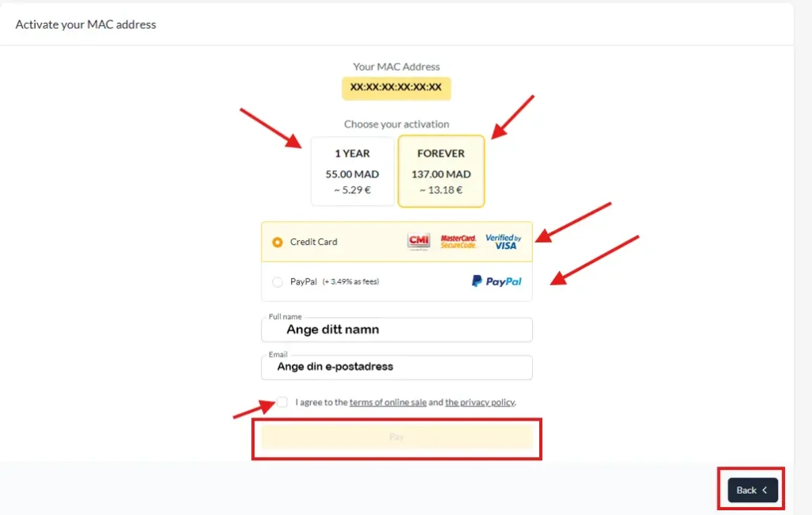This screenshot has height=515, width=812.
Task: Choose the 1 YEAR activation plan
Action: point(352,171)
